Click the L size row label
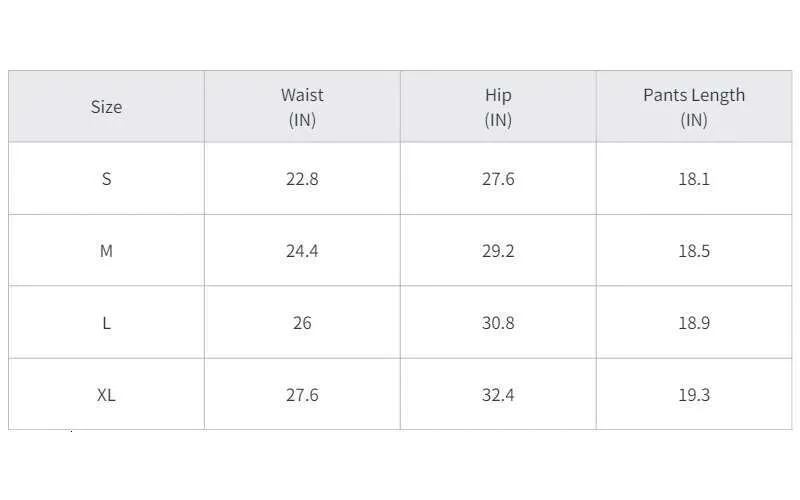Image resolution: width=800 pixels, height=500 pixels. [106, 322]
